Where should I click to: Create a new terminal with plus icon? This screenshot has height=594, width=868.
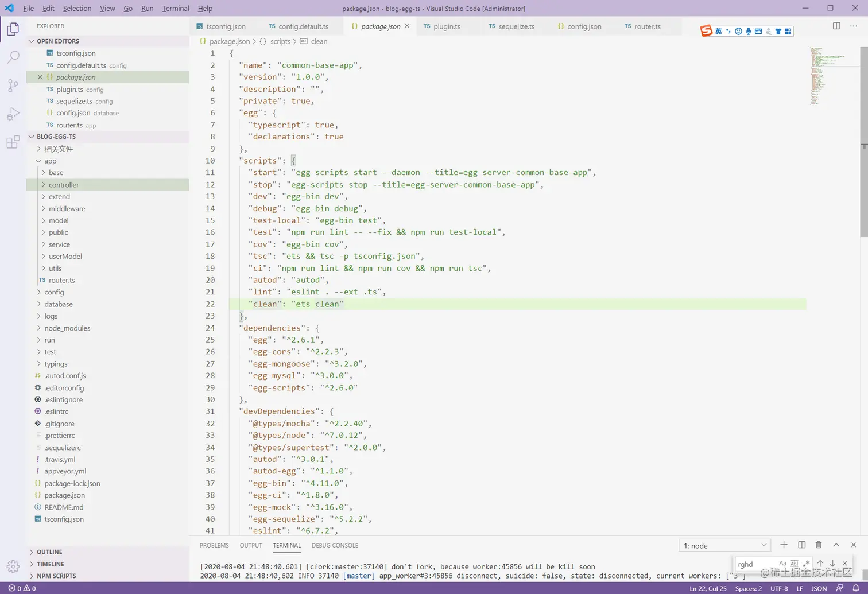tap(784, 545)
